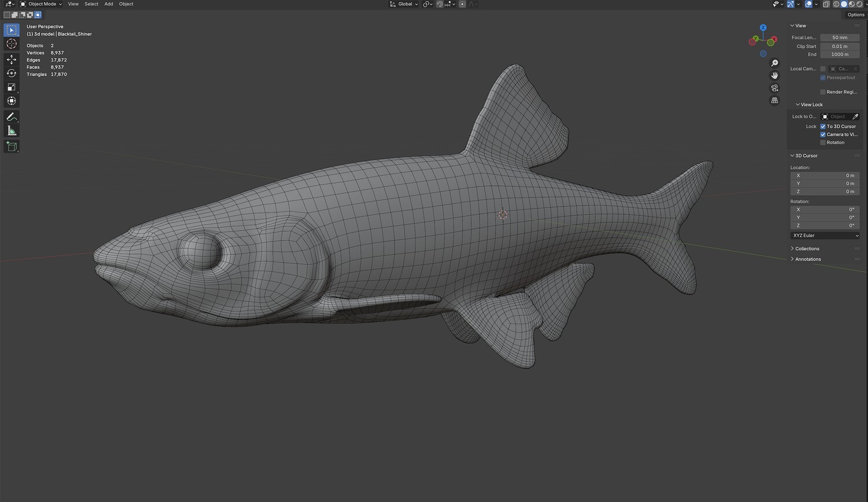868x502 pixels.
Task: Switch to rendered viewport shading
Action: pos(860,4)
